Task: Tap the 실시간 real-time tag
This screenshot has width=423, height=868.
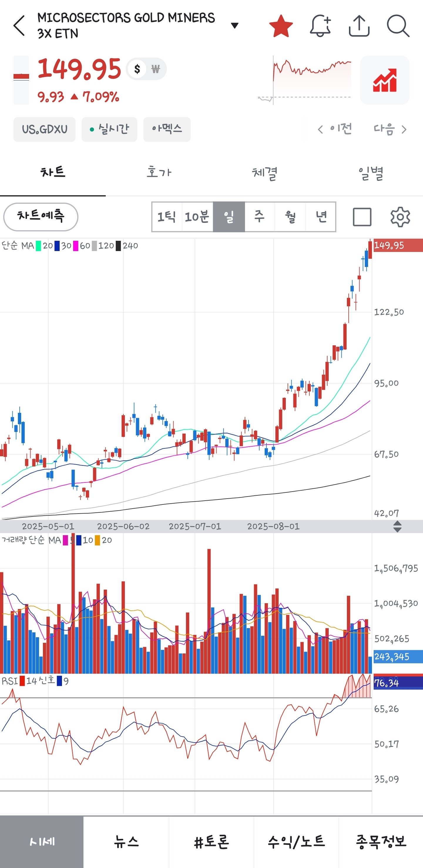Action: pyautogui.click(x=109, y=129)
